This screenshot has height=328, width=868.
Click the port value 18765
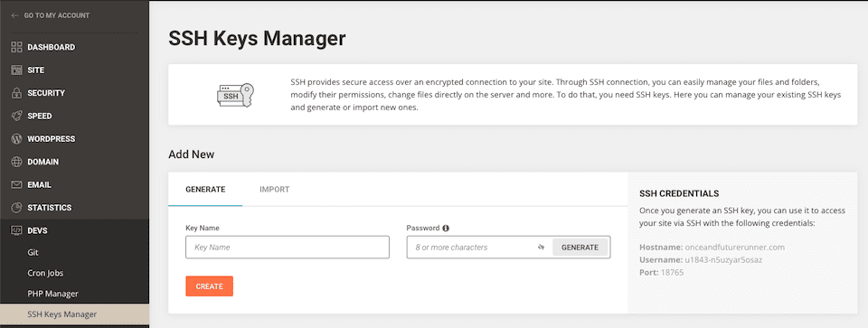[672, 273]
